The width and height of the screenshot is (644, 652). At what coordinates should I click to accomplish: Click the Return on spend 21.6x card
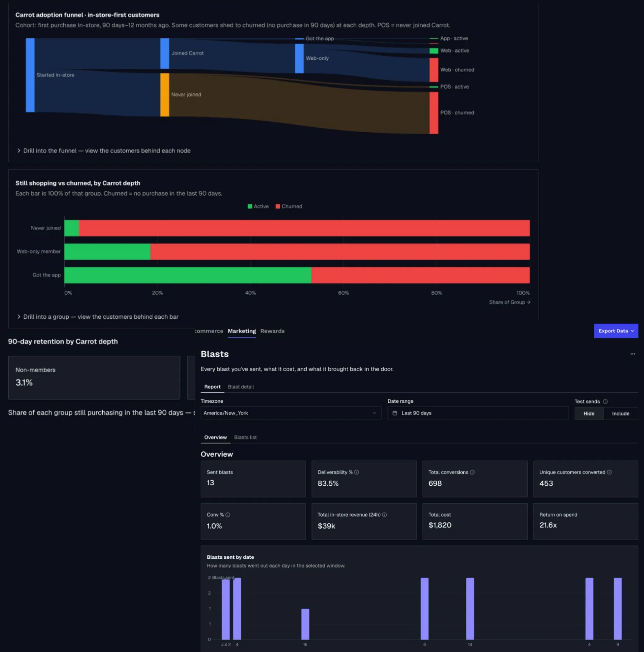pos(585,521)
